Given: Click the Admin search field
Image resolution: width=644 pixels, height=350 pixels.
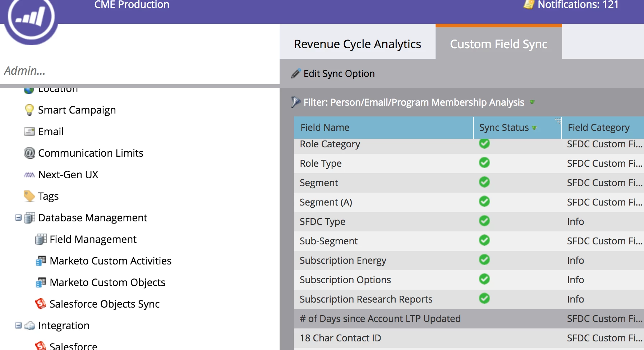Looking at the screenshot, I should 137,71.
